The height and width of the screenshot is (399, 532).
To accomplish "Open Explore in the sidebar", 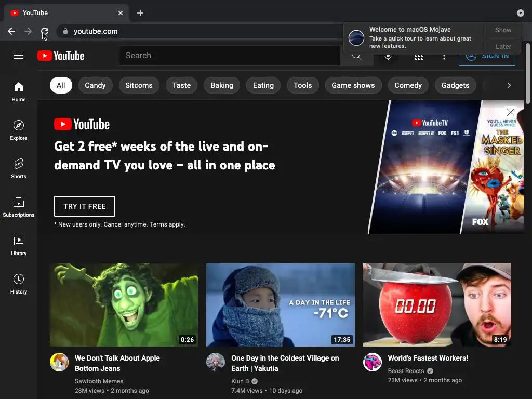I will (19, 130).
